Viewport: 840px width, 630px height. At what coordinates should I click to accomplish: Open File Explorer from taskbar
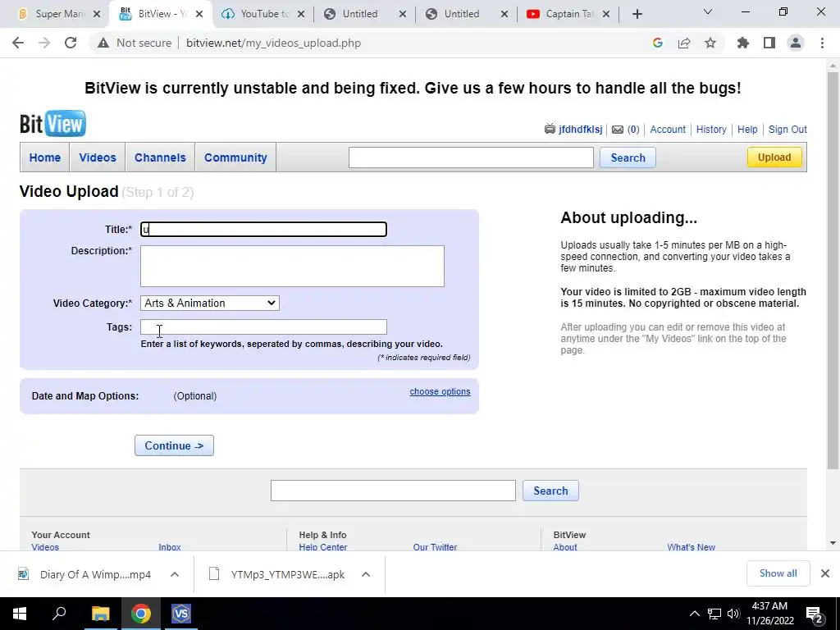pyautogui.click(x=100, y=614)
